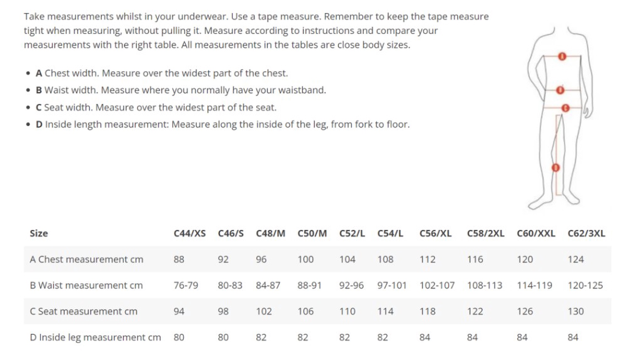The image size is (644, 356).
Task: Click the red inside-leg marker D on figure
Action: 556,168
